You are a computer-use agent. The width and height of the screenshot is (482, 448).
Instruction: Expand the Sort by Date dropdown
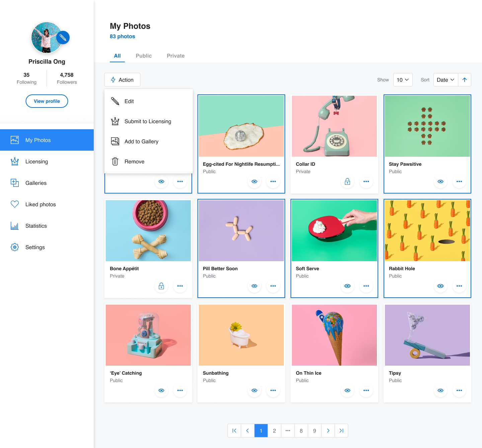(x=446, y=80)
